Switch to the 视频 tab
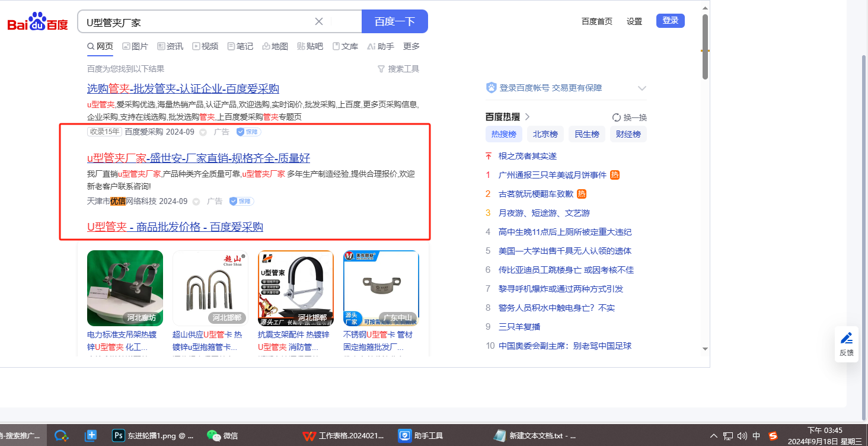This screenshot has width=868, height=446. pos(205,46)
